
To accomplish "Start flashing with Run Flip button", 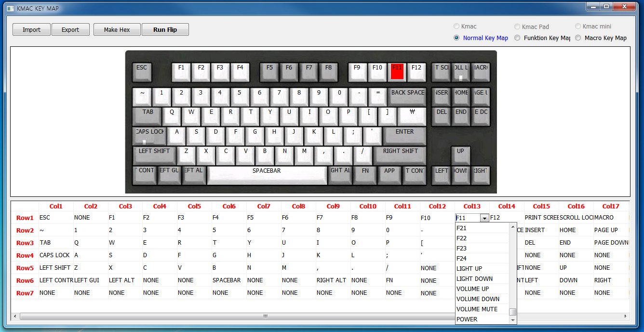I will pos(165,29).
